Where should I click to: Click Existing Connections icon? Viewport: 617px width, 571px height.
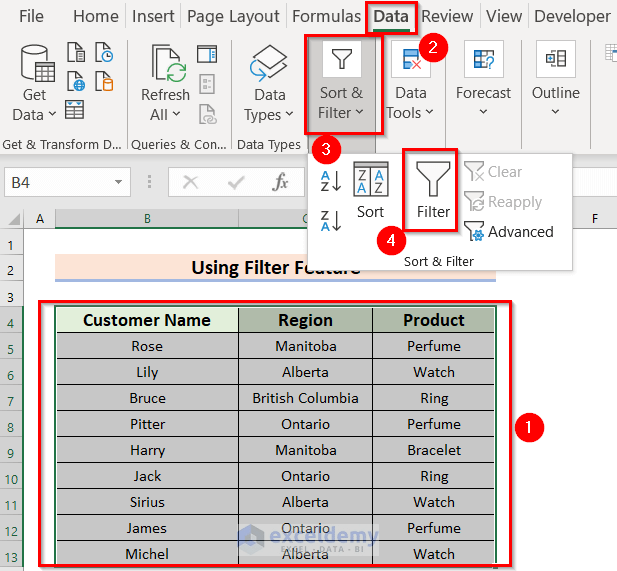[104, 81]
